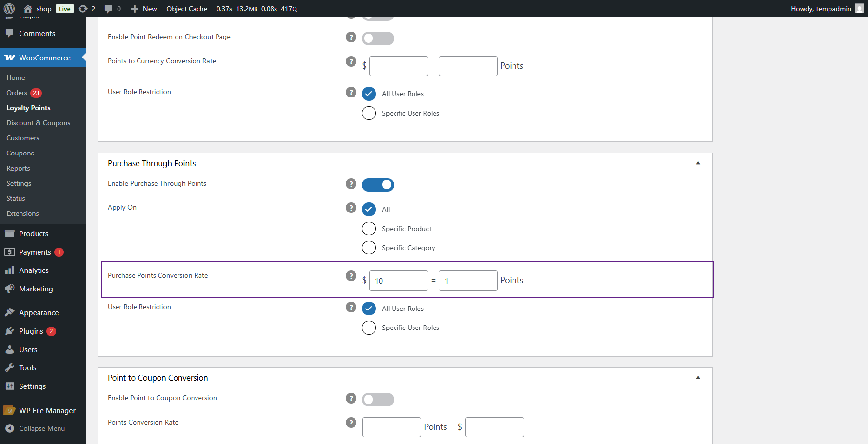This screenshot has height=444, width=868.
Task: Open the Marketing sidebar menu
Action: pos(36,289)
